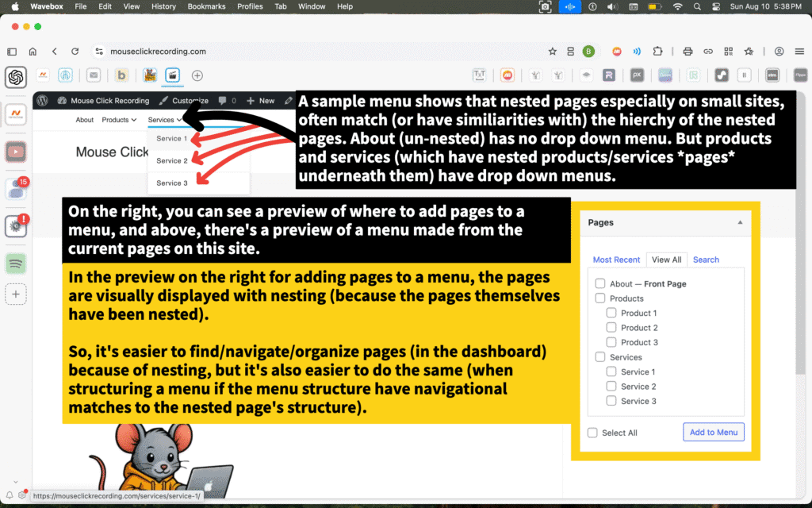The image size is (812, 508).
Task: Open the ChatGPT app in Wavebox sidebar
Action: click(16, 77)
